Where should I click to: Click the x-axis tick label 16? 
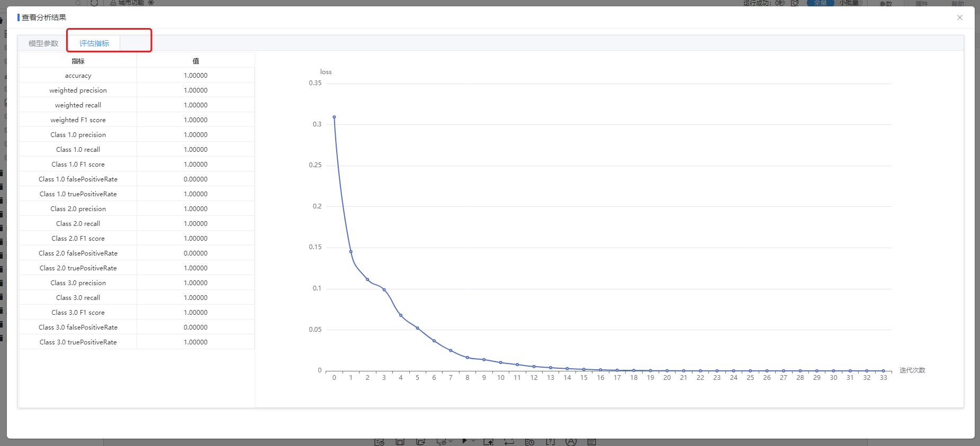pyautogui.click(x=600, y=378)
